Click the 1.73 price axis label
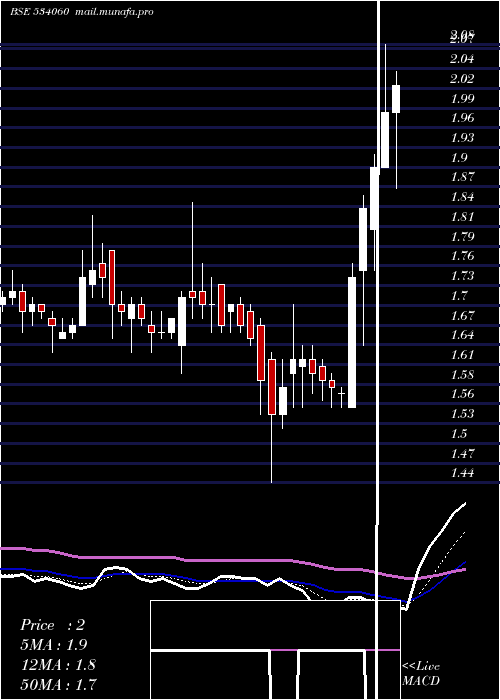The height and width of the screenshot is (700, 500). point(462,275)
